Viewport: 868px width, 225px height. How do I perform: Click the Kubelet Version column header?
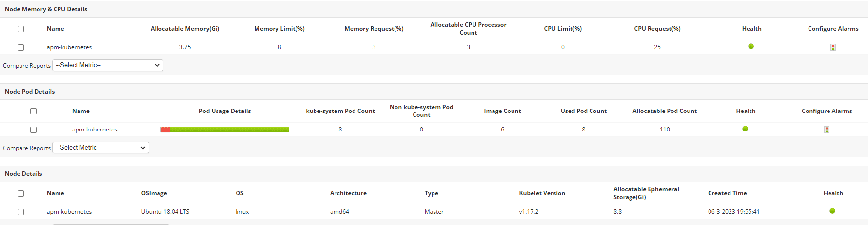[542, 193]
